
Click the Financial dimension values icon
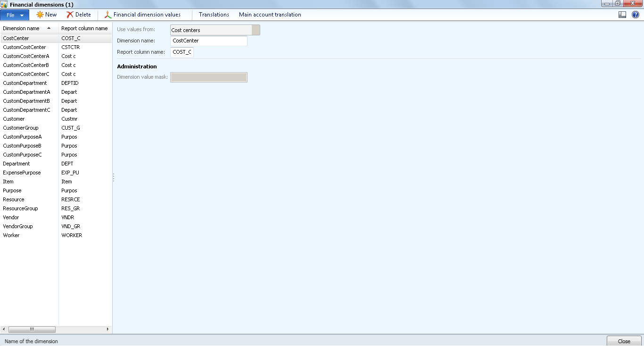(108, 15)
